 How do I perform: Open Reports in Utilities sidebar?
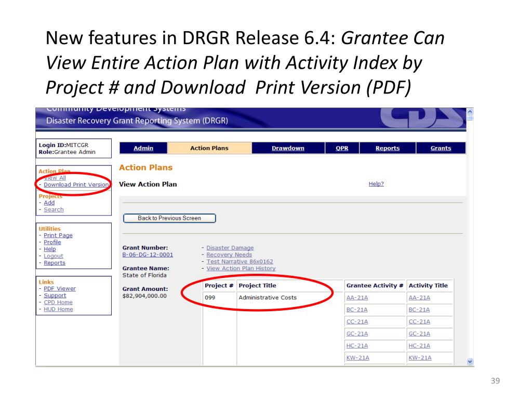coord(54,262)
